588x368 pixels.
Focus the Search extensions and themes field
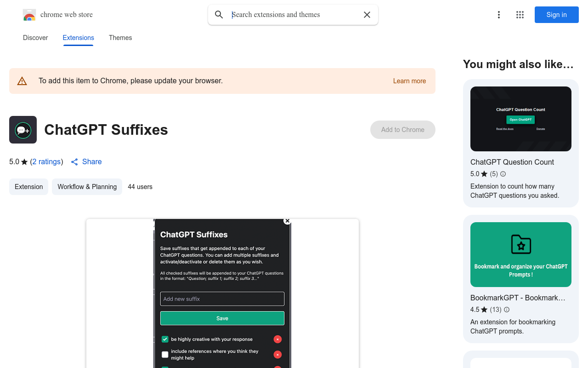(294, 15)
